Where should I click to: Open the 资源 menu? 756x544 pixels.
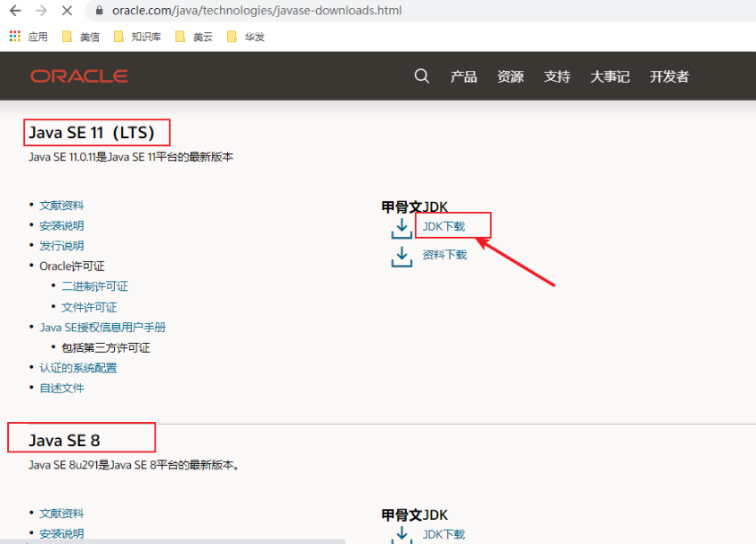511,76
